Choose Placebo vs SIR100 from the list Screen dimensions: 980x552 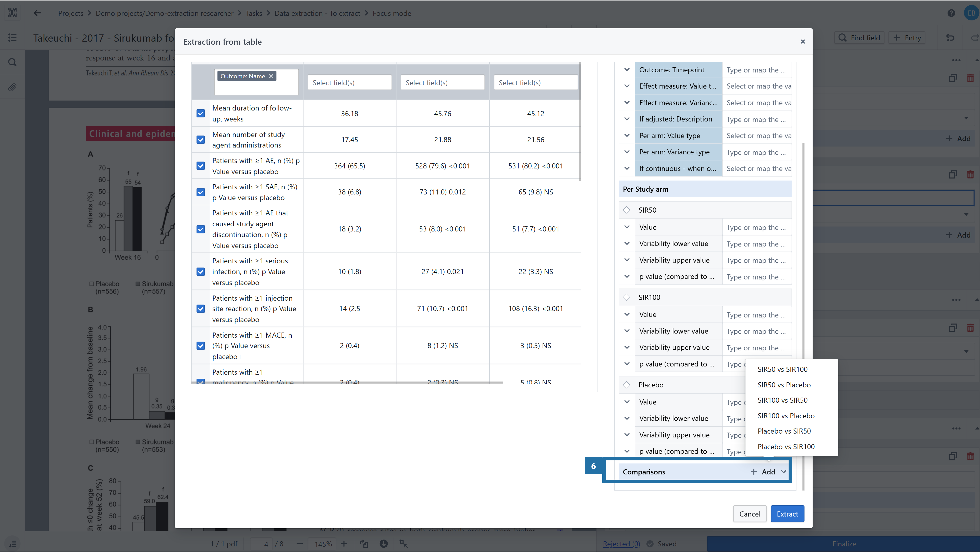tap(786, 447)
